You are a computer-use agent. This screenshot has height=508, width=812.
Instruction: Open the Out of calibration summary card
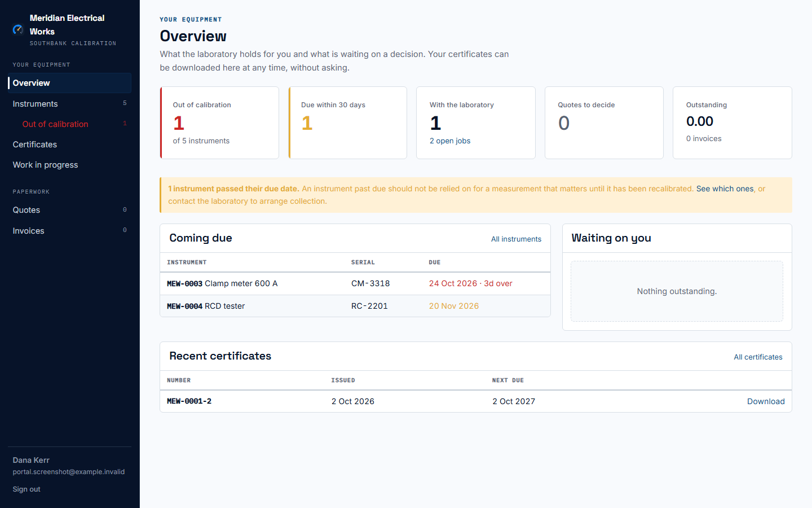(x=219, y=122)
